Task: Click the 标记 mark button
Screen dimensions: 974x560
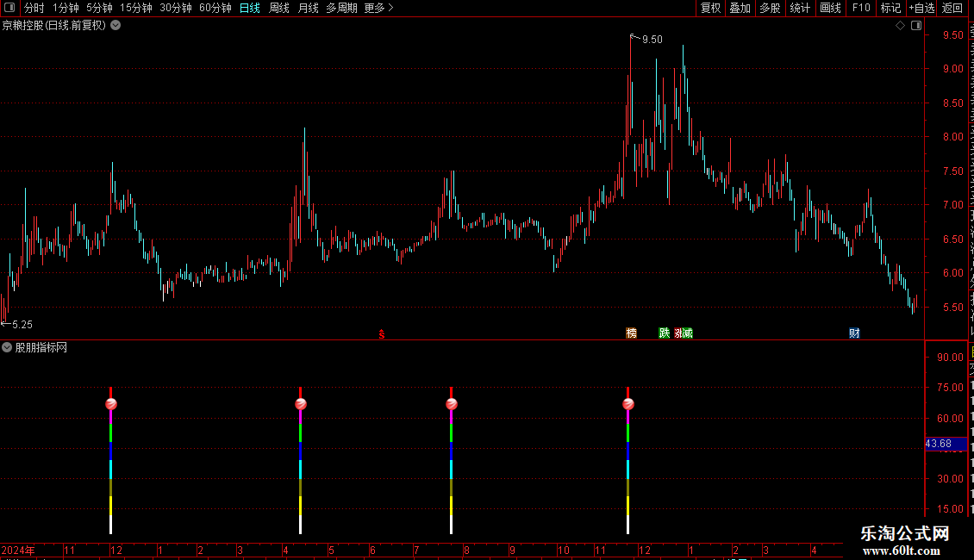Action: click(x=890, y=8)
